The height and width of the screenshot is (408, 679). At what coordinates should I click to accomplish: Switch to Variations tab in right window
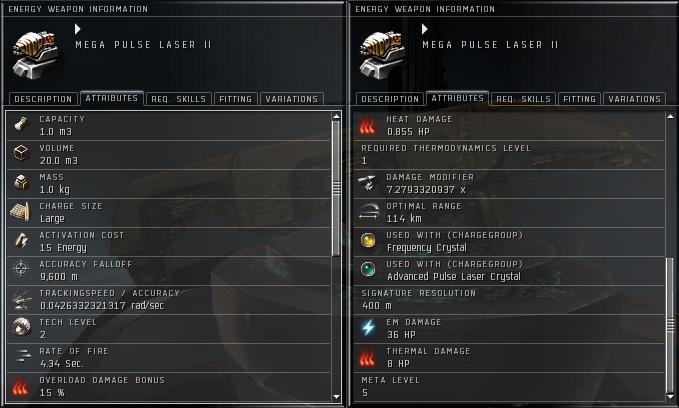pyautogui.click(x=634, y=99)
